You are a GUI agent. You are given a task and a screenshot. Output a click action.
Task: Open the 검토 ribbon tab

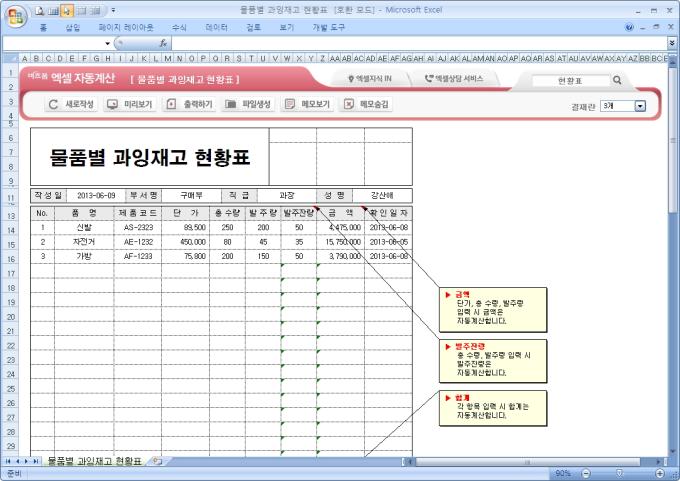point(253,27)
